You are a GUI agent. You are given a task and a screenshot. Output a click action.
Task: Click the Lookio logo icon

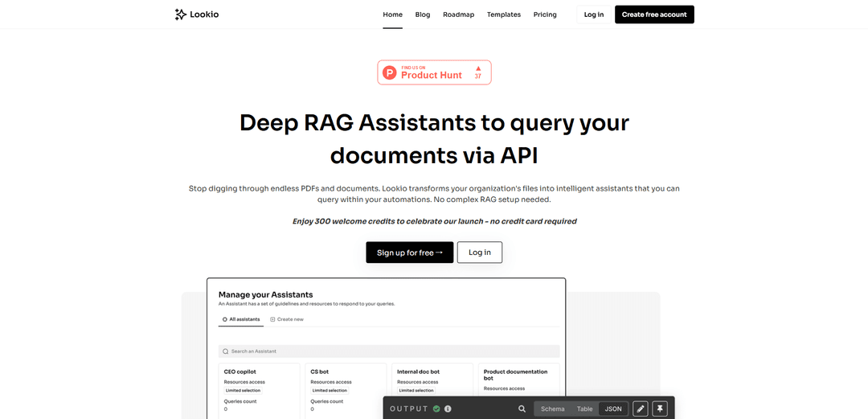pyautogui.click(x=181, y=14)
